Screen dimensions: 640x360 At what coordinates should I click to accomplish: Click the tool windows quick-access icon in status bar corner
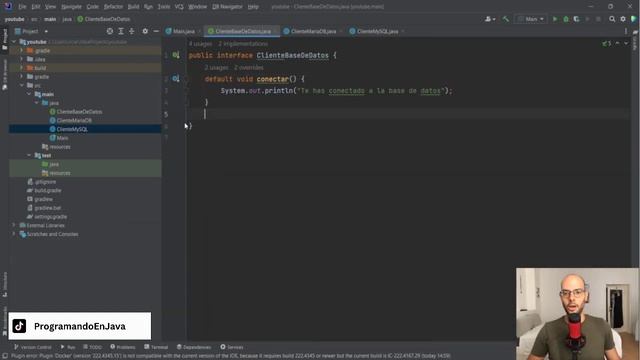[5, 356]
